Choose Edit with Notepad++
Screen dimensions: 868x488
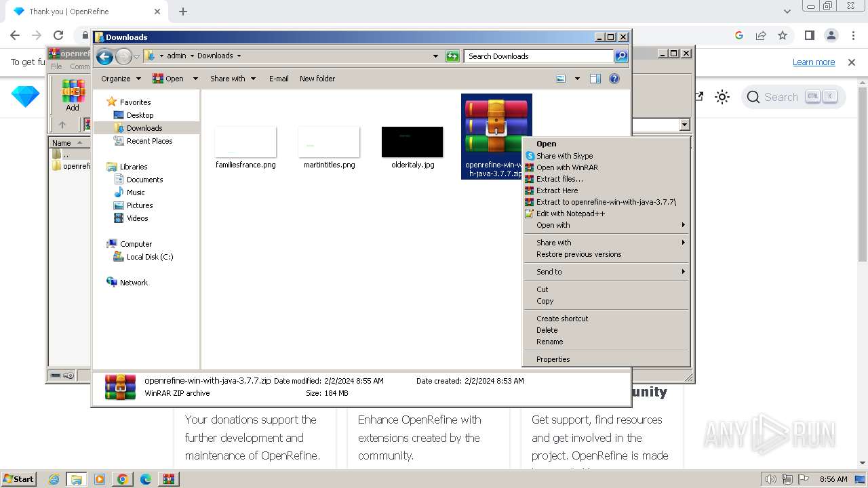(x=606, y=213)
